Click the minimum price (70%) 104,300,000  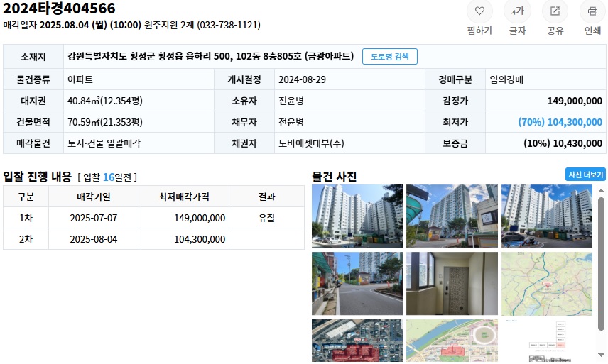click(560, 122)
